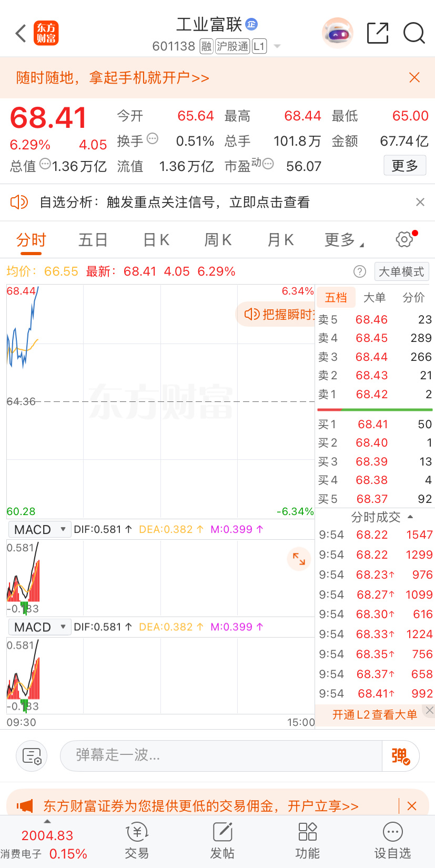Open the 交易 trade tab

point(137,842)
